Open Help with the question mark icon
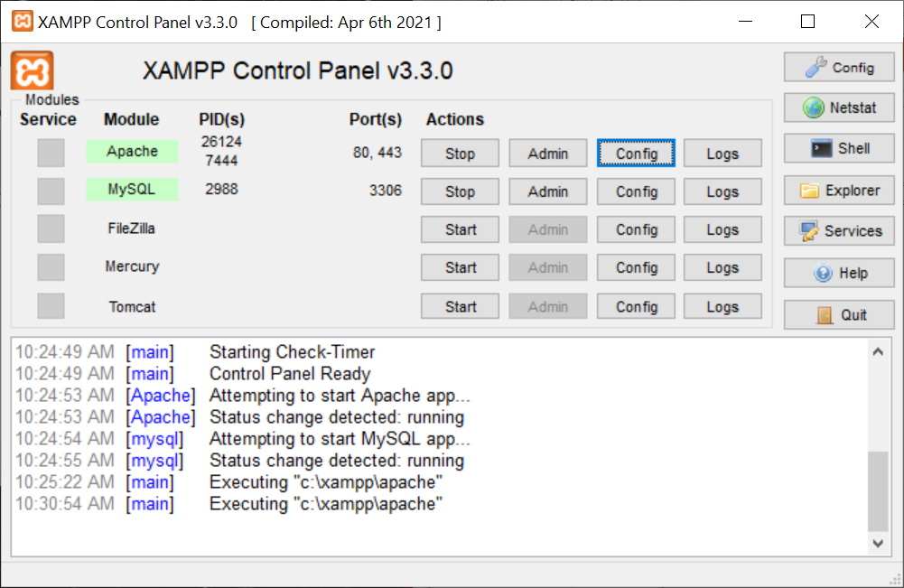The height and width of the screenshot is (588, 904). [839, 273]
